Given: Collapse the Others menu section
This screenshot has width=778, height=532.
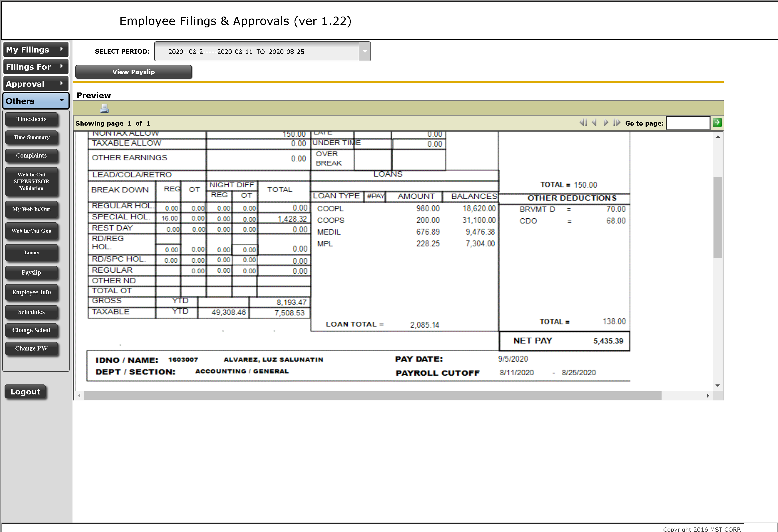Looking at the screenshot, I should 36,101.
